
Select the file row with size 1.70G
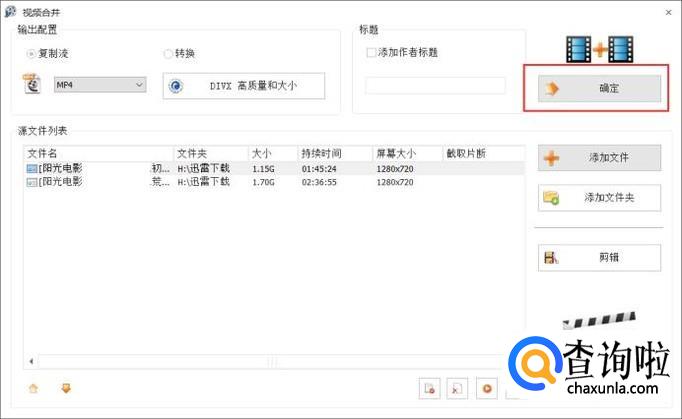(x=274, y=182)
